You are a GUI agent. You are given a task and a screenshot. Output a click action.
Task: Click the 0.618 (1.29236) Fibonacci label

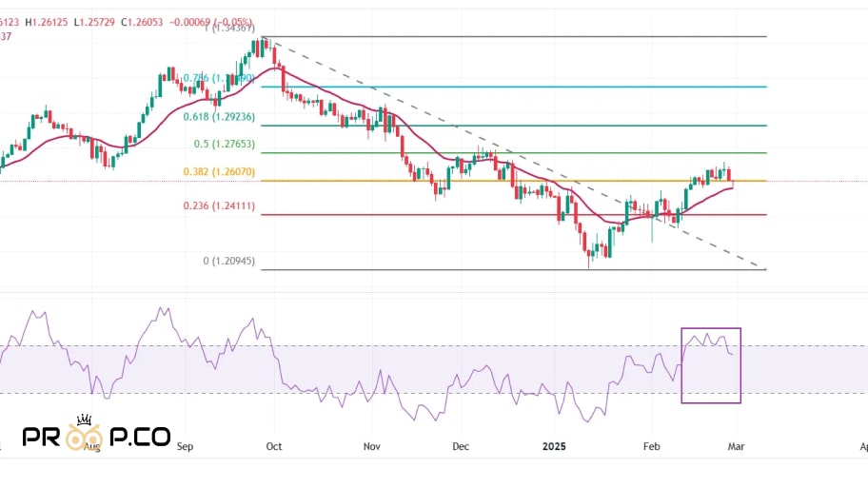(x=219, y=117)
